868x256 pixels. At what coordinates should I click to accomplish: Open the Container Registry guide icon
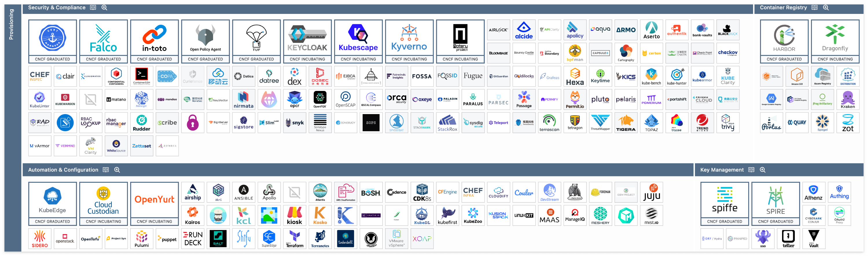point(814,8)
